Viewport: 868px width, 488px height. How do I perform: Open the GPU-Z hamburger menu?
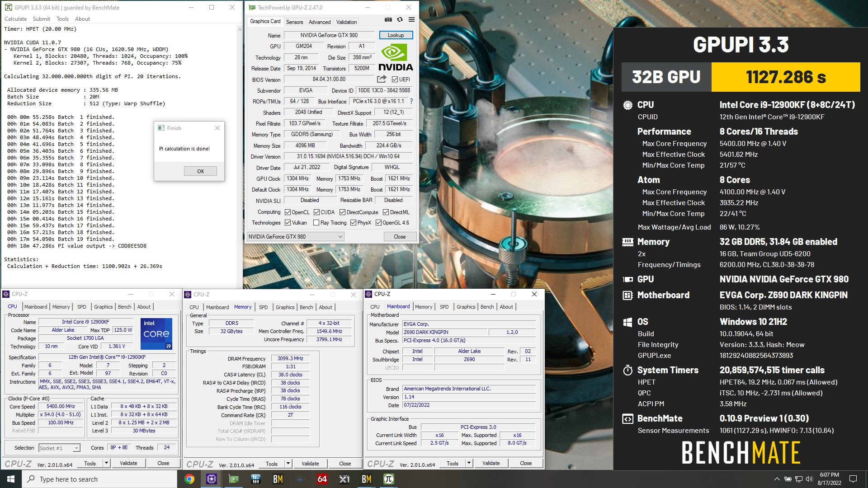[411, 20]
